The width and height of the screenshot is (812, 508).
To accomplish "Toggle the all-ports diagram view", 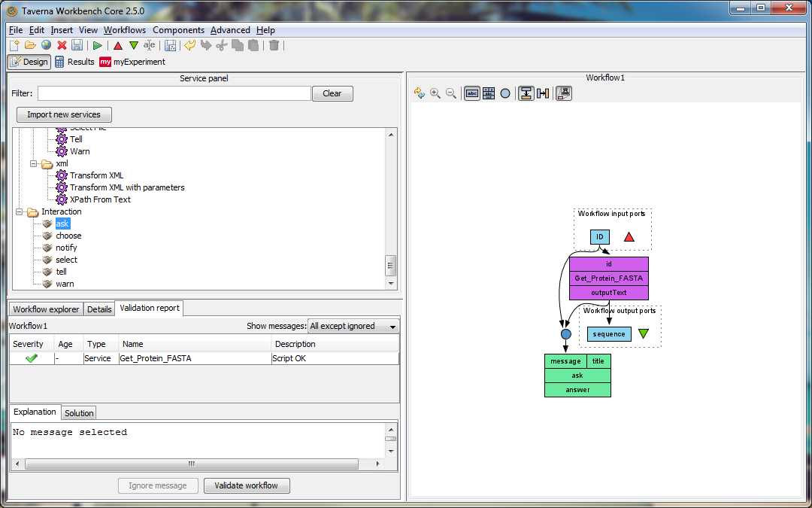I will point(489,93).
